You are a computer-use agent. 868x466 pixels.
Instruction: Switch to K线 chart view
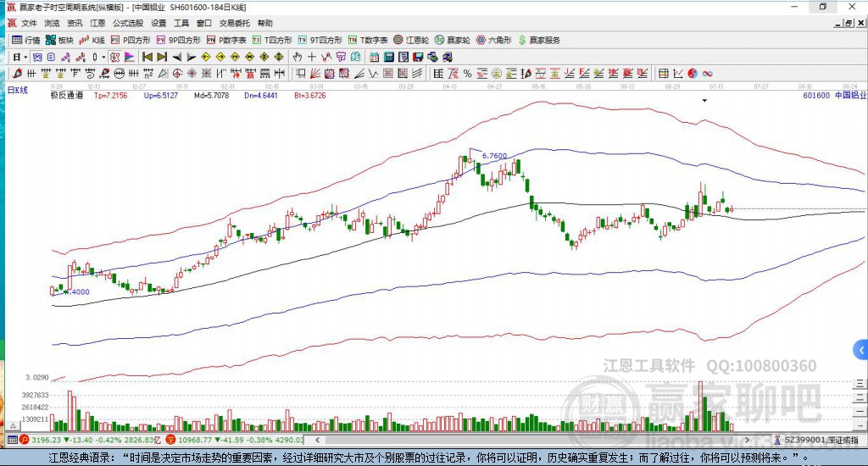pos(92,40)
